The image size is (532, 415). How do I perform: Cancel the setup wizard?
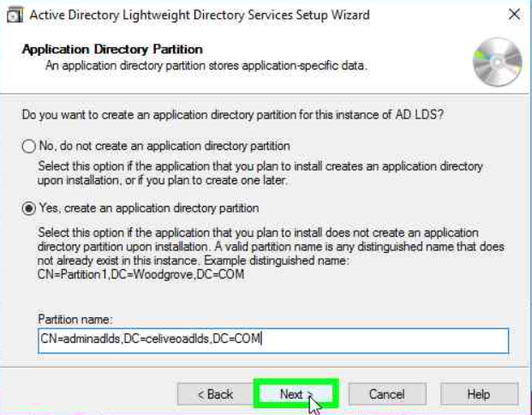click(387, 394)
